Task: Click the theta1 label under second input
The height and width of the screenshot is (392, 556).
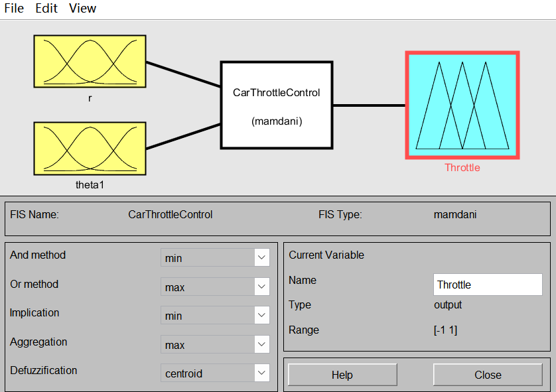Action: coord(90,184)
